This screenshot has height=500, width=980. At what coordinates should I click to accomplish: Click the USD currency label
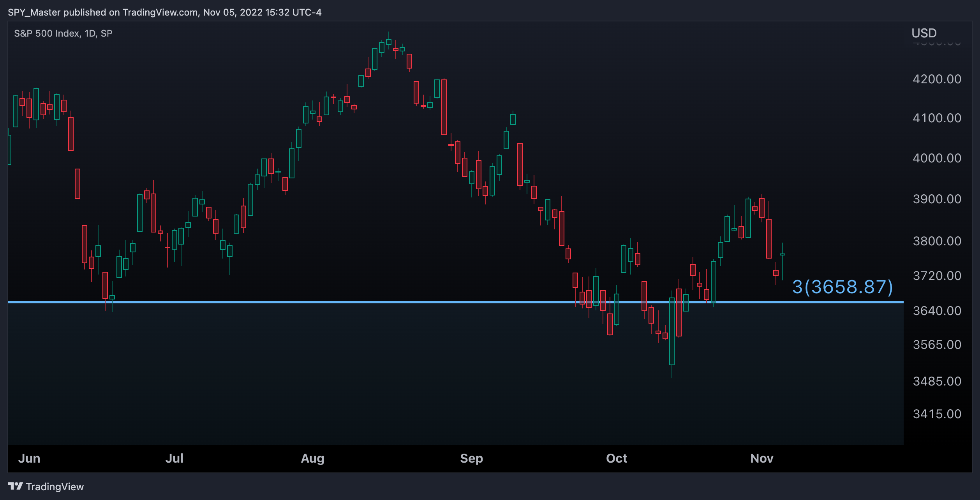(x=924, y=33)
